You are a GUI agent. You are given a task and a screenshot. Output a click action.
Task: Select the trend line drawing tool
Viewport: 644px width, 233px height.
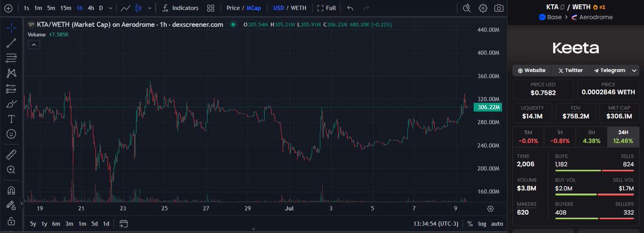point(11,42)
